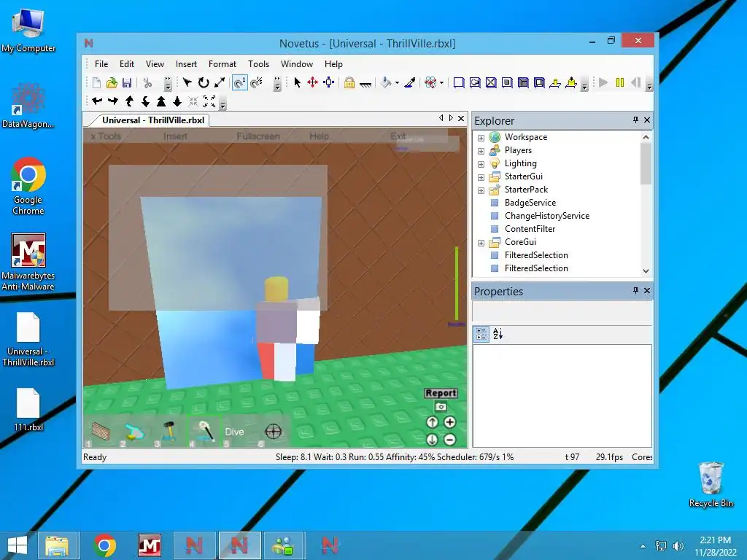The height and width of the screenshot is (560, 747).
Task: Toggle the one-stud grid snap magnet
Action: coord(239,83)
